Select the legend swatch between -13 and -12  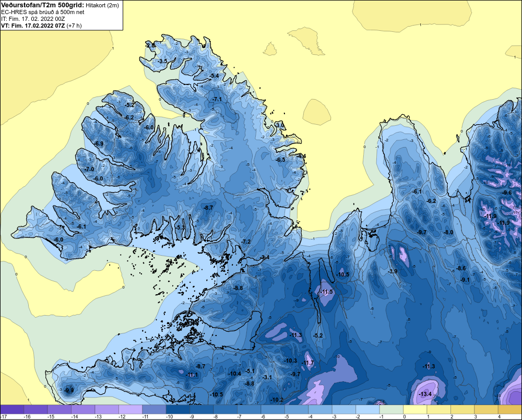point(107,410)
